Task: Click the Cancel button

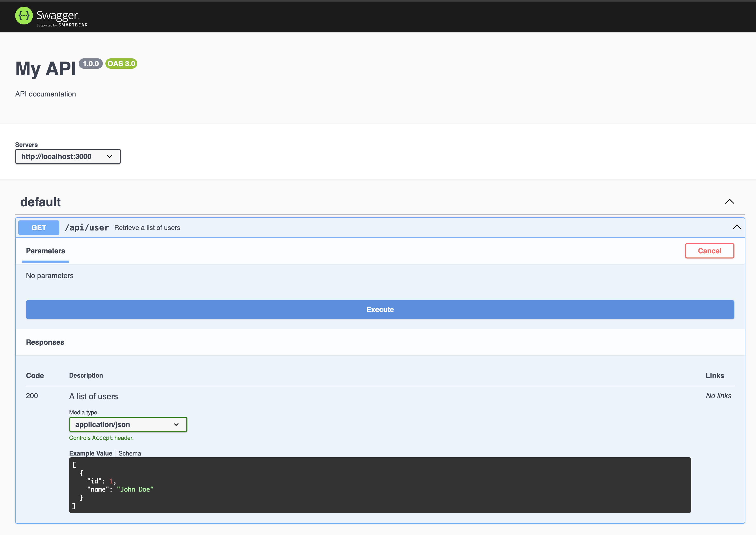Action: tap(709, 251)
